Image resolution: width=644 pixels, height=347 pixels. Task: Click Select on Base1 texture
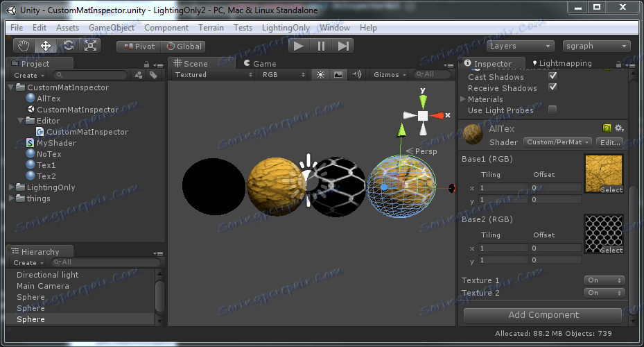(611, 189)
